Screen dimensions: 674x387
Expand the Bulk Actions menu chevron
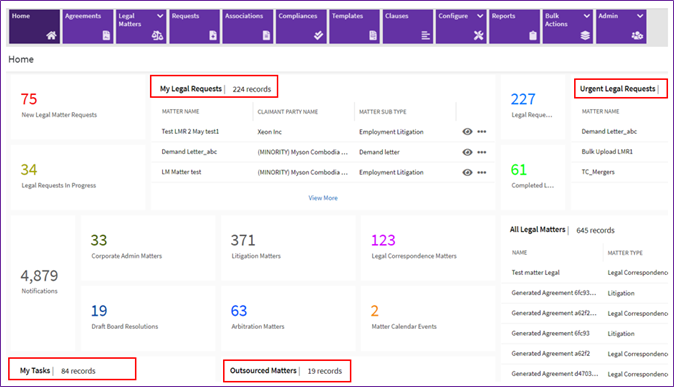586,16
